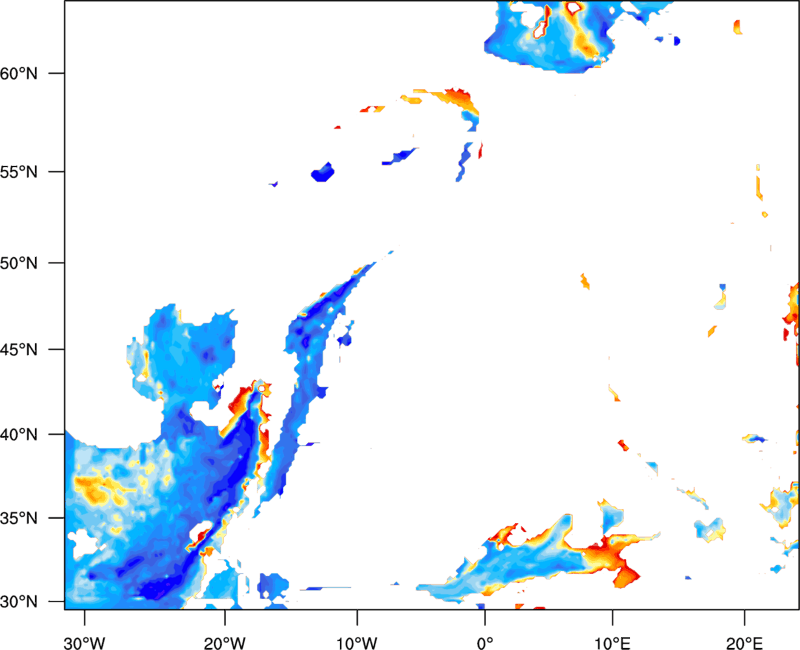Click the 45°N latitude label
The height and width of the screenshot is (650, 800).
tap(18, 349)
